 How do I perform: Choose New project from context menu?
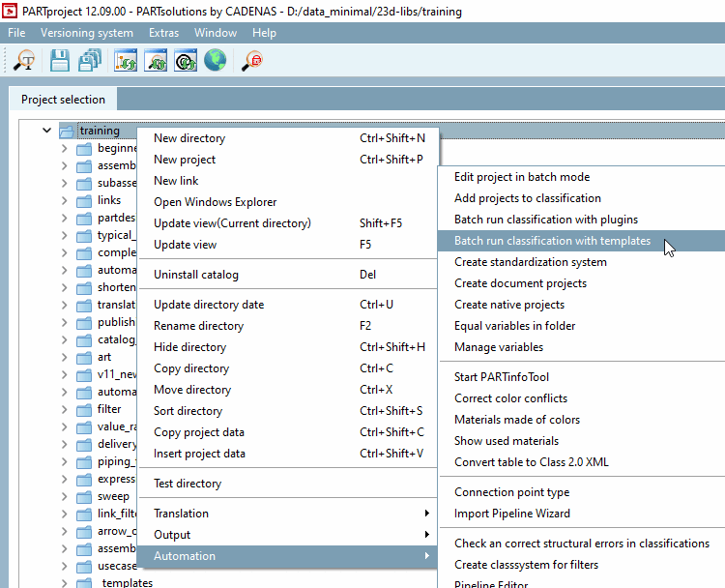point(185,160)
